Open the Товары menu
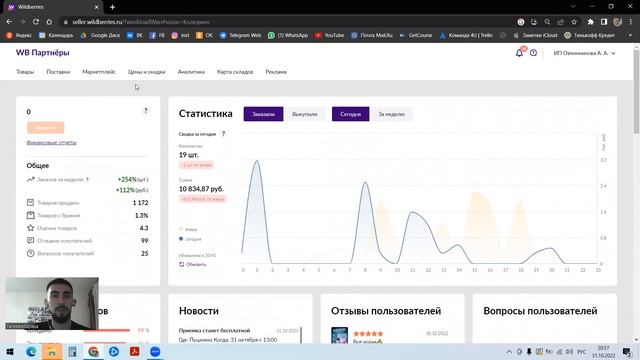This screenshot has height=360, width=640. tap(25, 72)
